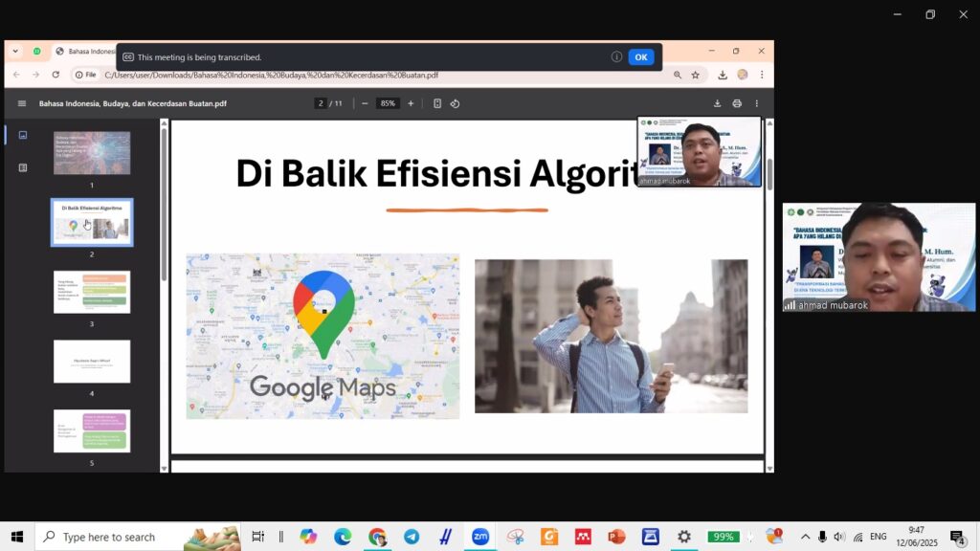
Task: Click the page number field
Action: (x=321, y=103)
